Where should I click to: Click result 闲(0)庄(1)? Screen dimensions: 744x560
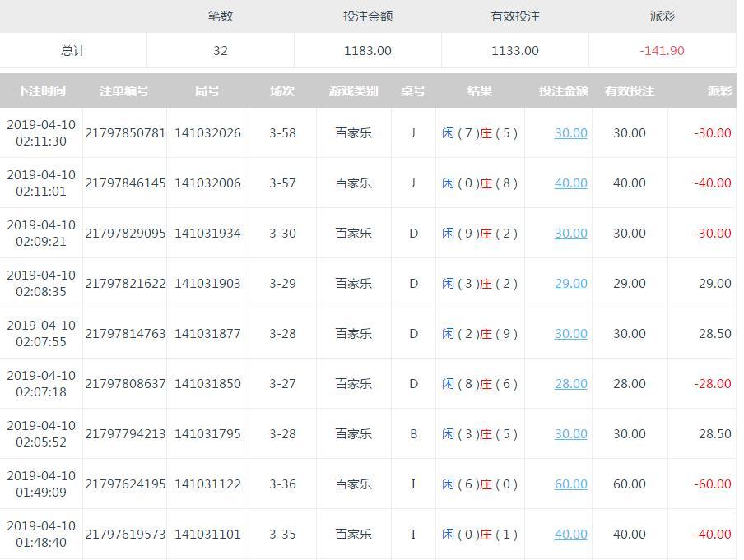tap(480, 535)
